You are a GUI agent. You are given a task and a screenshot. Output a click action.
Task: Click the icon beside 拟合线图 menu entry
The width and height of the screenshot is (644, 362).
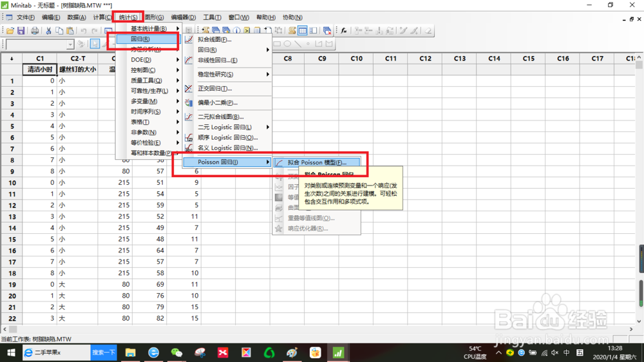click(x=189, y=39)
